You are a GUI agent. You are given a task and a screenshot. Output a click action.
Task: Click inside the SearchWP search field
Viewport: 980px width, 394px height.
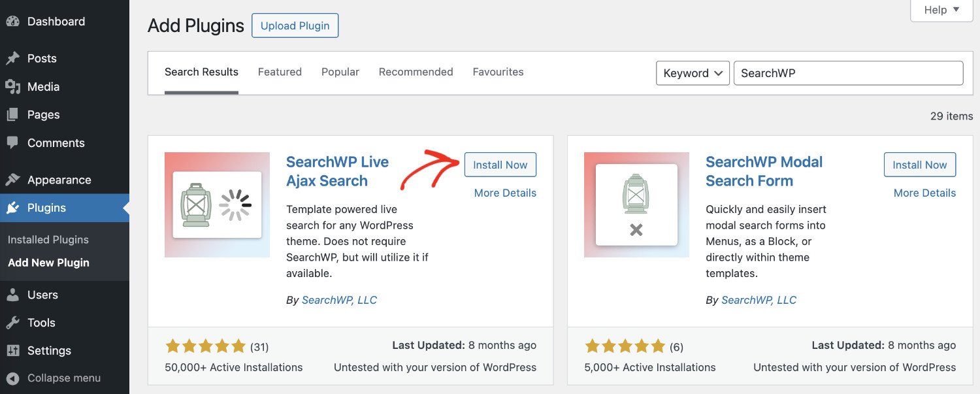(848, 73)
